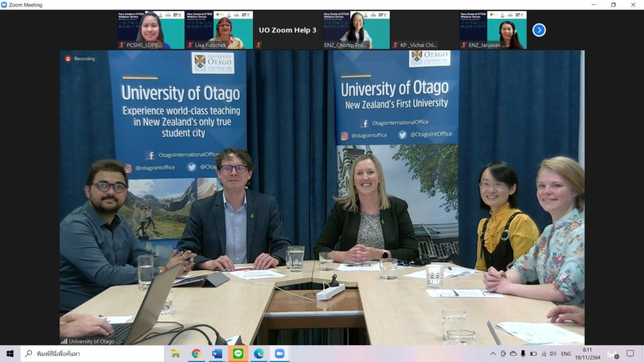Click the taskbar search box

click(x=92, y=353)
